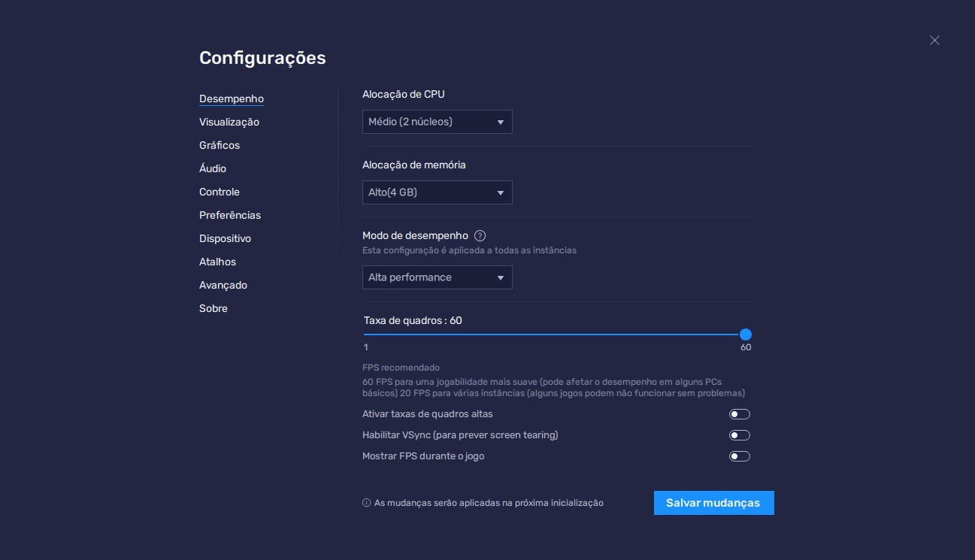Viewport: 975px width, 560px height.
Task: Click the Alocação de CPU label
Action: coord(404,94)
